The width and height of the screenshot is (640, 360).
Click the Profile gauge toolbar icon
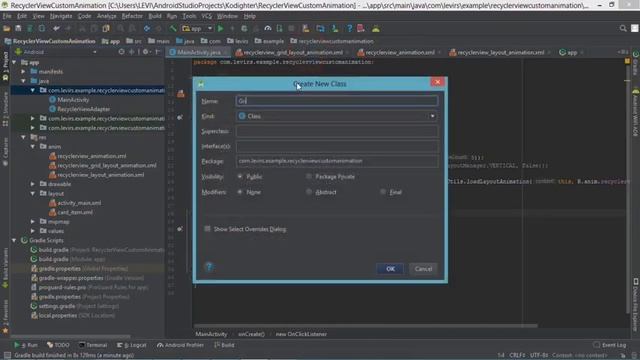tap(268, 29)
